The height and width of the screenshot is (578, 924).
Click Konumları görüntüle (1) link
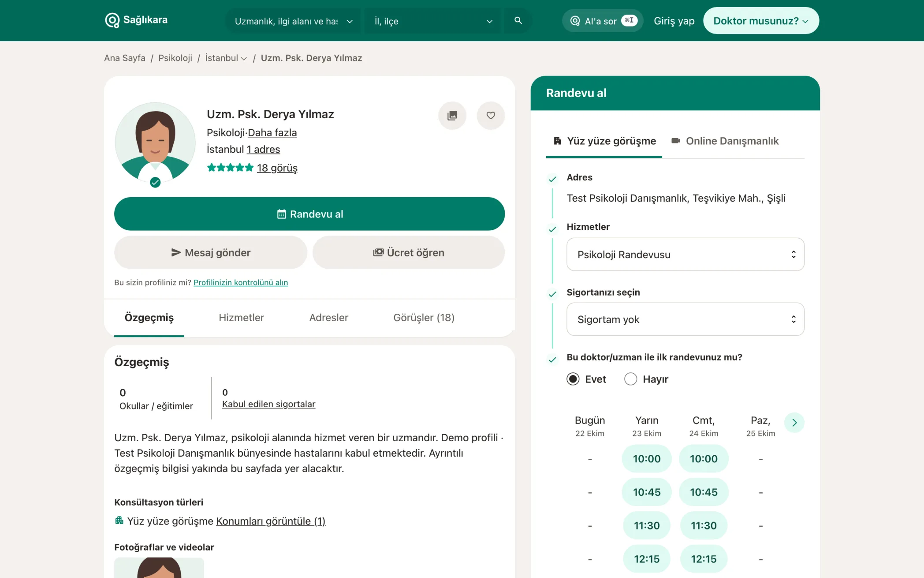271,521
